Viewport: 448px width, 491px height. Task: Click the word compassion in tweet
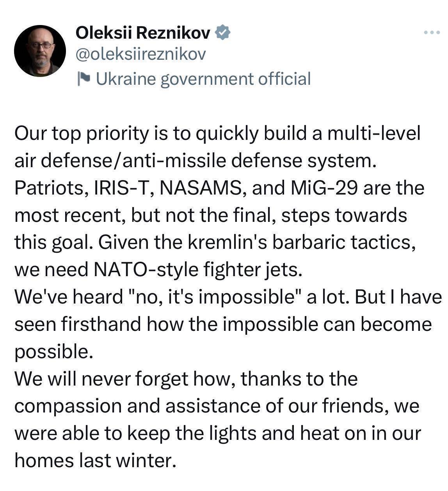(x=68, y=407)
